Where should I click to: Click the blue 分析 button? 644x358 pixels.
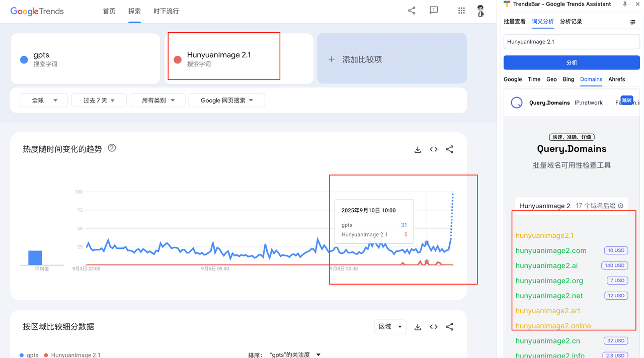[572, 63]
